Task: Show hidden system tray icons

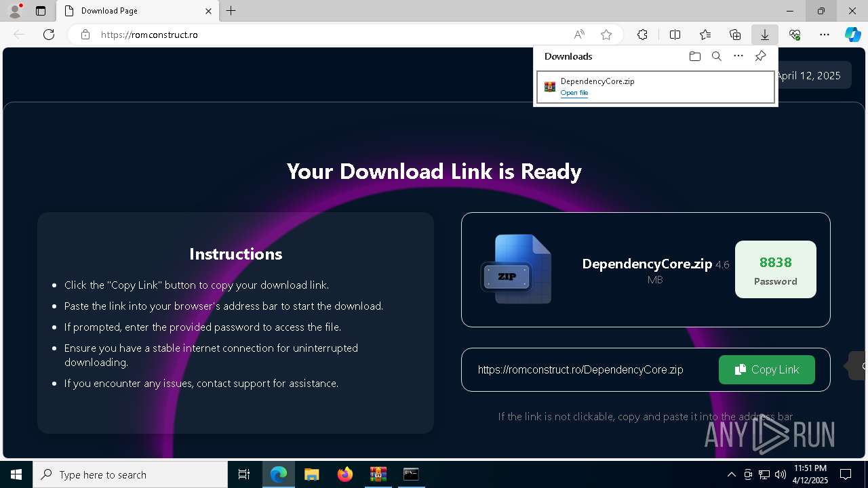Action: click(731, 474)
